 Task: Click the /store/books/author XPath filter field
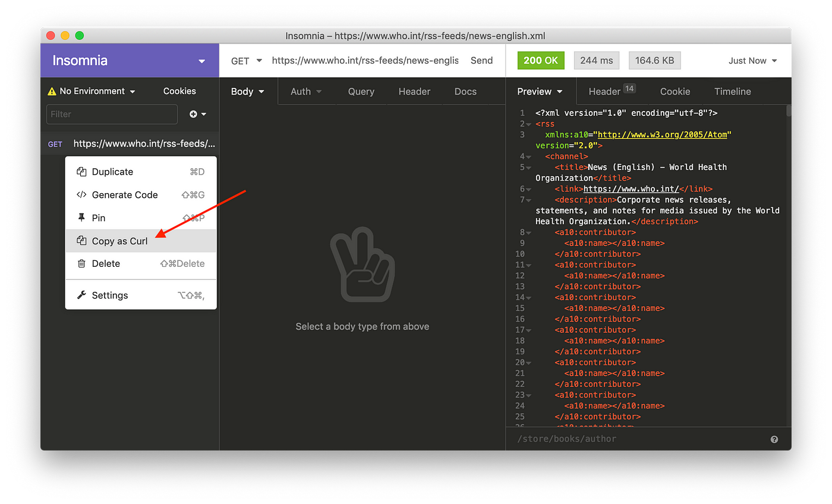[x=639, y=439]
